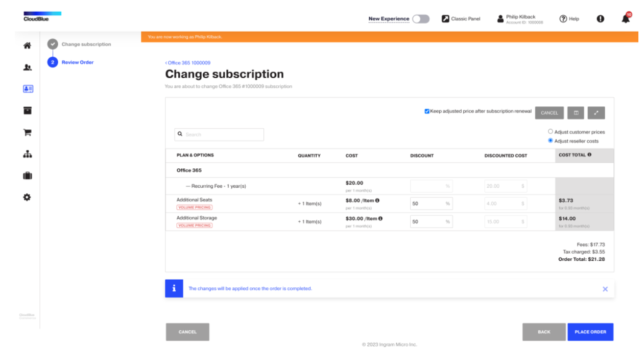Viewport: 644px width, 359px height.
Task: Select the hierarchy network icon in sidebar
Action: pyautogui.click(x=27, y=153)
